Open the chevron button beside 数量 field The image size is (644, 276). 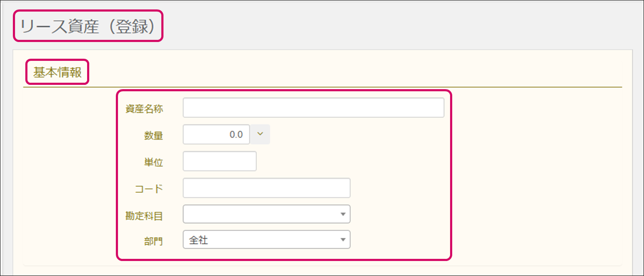(x=260, y=135)
